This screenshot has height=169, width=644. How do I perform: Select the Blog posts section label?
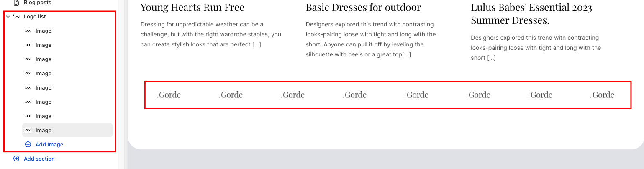click(38, 3)
